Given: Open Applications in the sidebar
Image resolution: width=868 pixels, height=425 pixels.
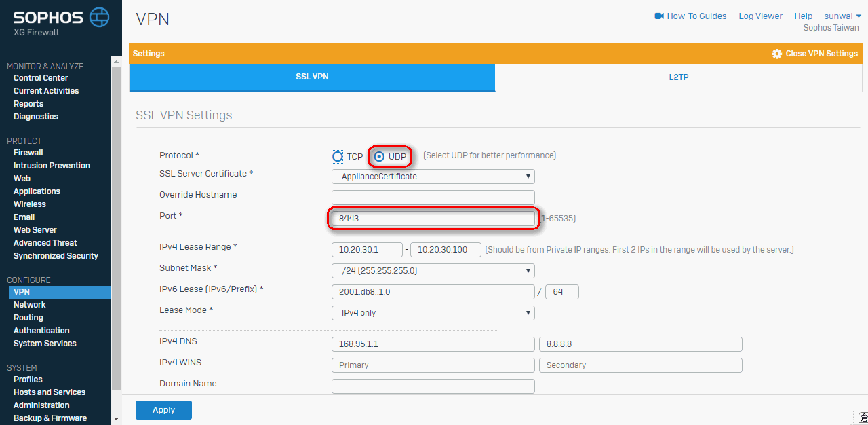Looking at the screenshot, I should coord(37,191).
